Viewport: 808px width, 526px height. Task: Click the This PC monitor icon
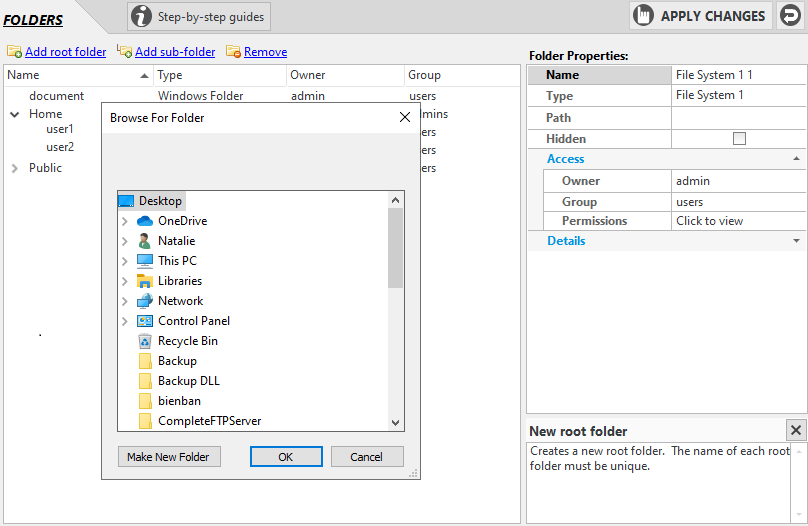click(145, 261)
